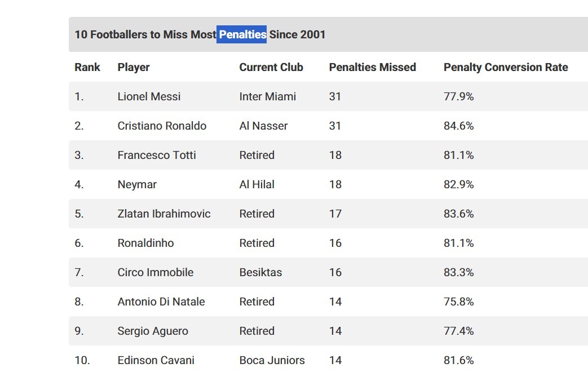
Task: Click the Boca Juniors club entry
Action: [x=272, y=360]
